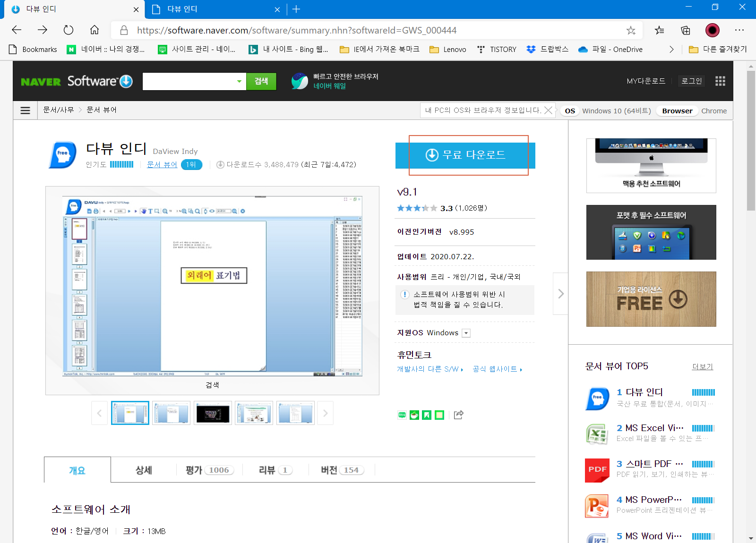Click the MS PowerPoint Viewer icon
756x543 pixels.
(x=597, y=506)
